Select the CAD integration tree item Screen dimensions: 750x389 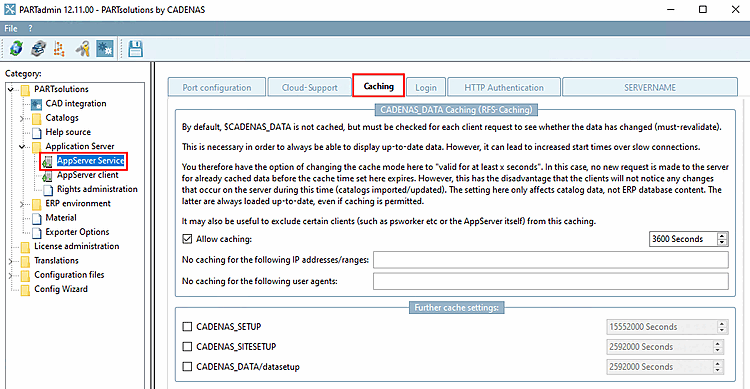click(x=76, y=103)
